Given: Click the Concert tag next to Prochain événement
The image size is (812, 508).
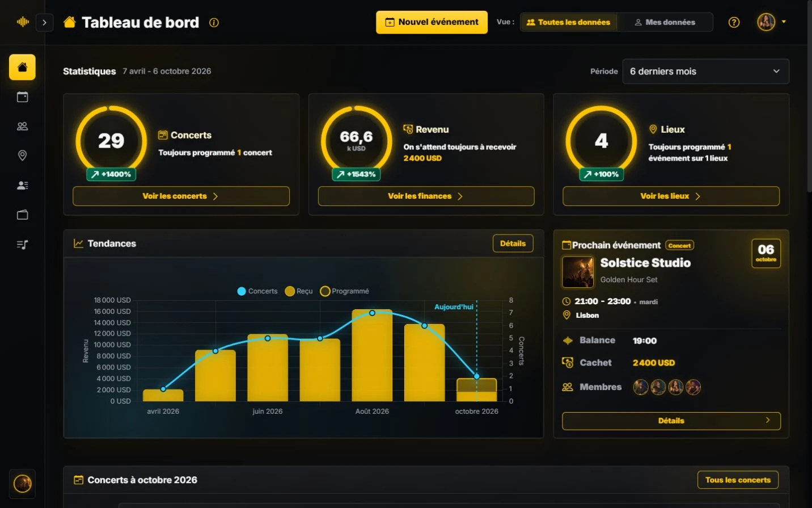Looking at the screenshot, I should 679,246.
